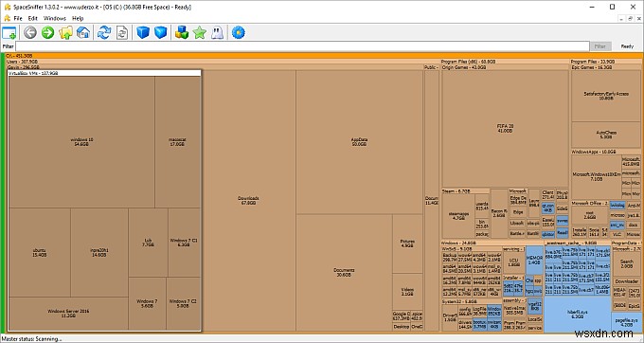
Task: Select the root 2.6GB block
Action: click(590, 215)
